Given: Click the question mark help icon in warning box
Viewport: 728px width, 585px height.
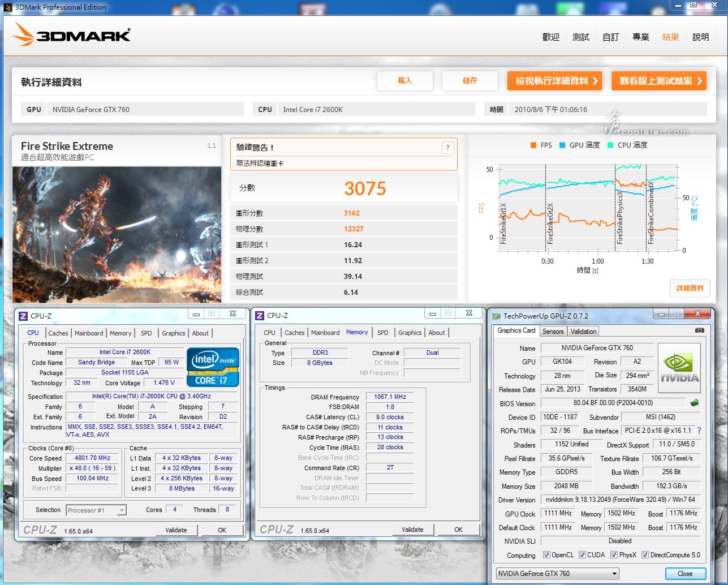Looking at the screenshot, I should pyautogui.click(x=447, y=148).
